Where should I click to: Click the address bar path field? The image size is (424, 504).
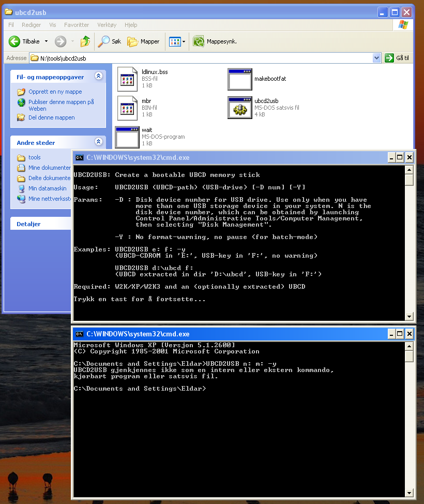pos(206,58)
